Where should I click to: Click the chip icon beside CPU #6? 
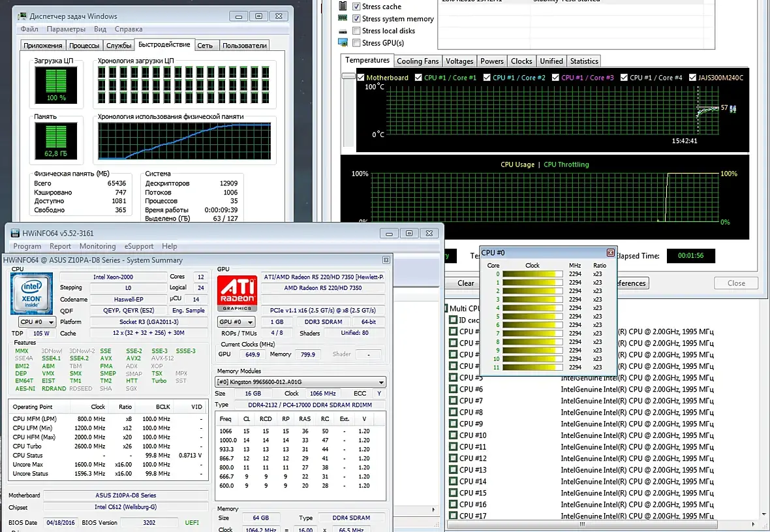(x=453, y=390)
